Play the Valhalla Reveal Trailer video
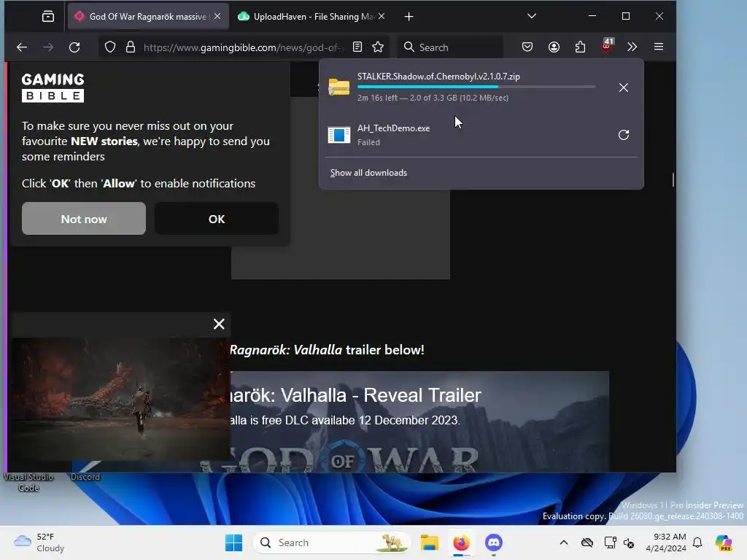This screenshot has height=560, width=747. pyautogui.click(x=419, y=422)
